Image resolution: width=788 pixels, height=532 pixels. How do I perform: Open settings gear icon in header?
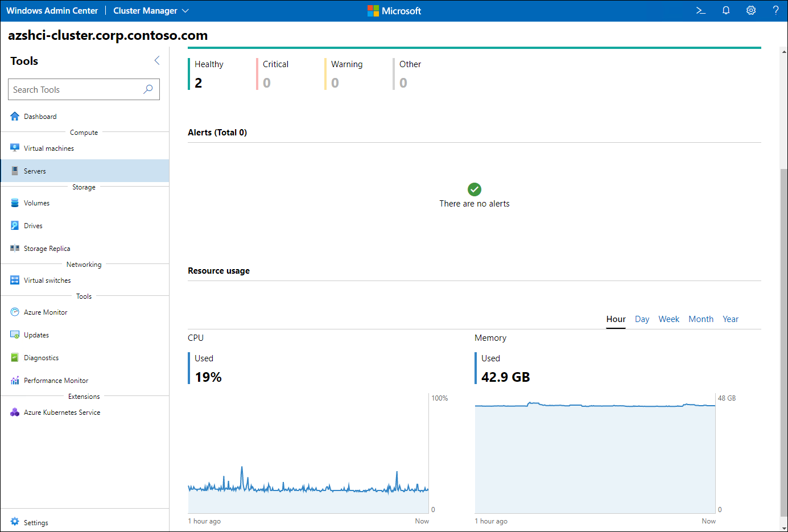point(751,11)
